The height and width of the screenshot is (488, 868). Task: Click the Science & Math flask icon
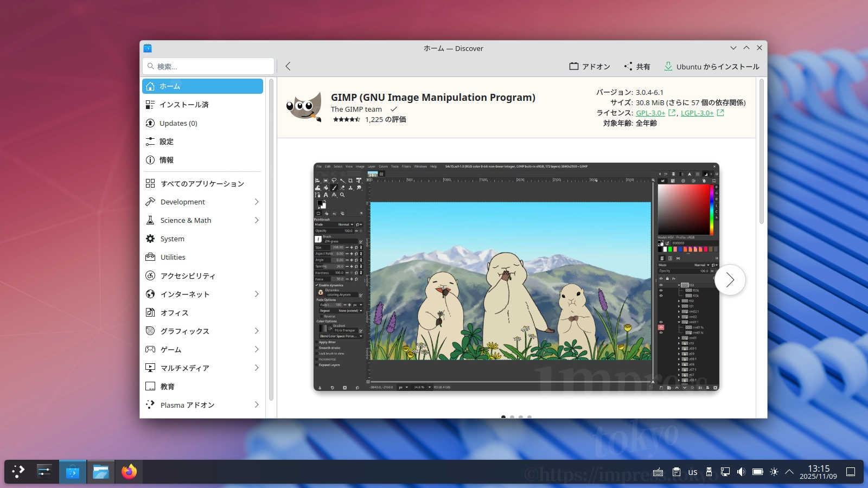tap(150, 220)
